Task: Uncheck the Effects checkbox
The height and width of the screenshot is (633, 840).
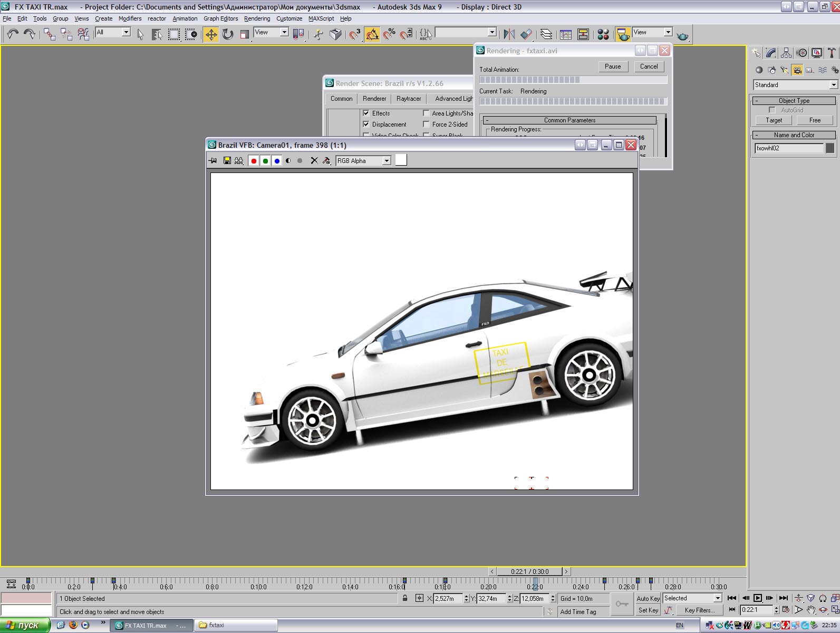Action: pos(366,113)
